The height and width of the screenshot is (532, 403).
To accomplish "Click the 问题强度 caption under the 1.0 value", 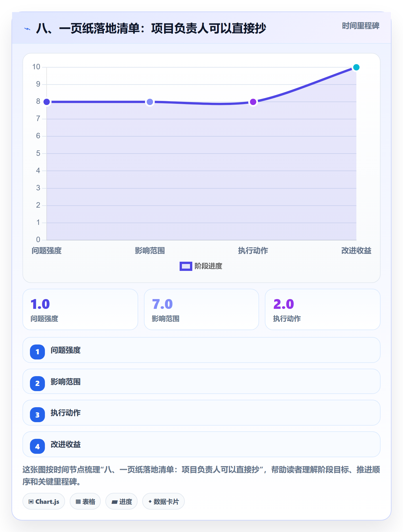I will pos(45,319).
